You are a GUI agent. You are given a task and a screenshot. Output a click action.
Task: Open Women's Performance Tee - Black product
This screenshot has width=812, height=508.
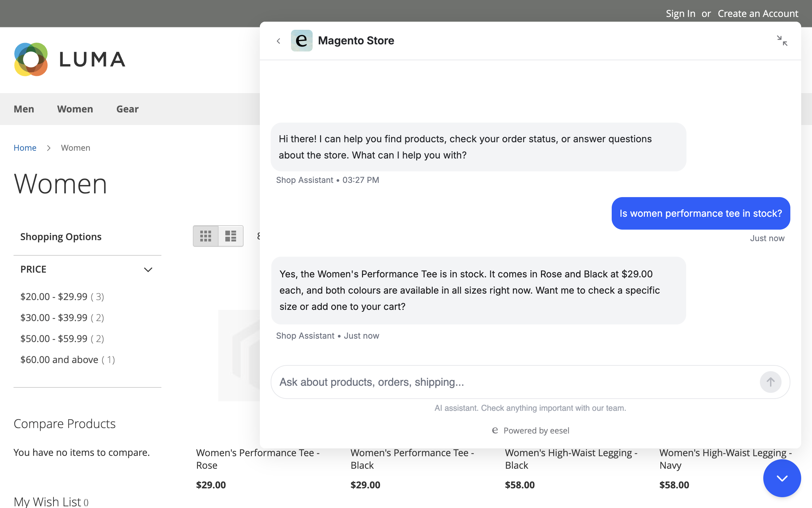(412, 459)
